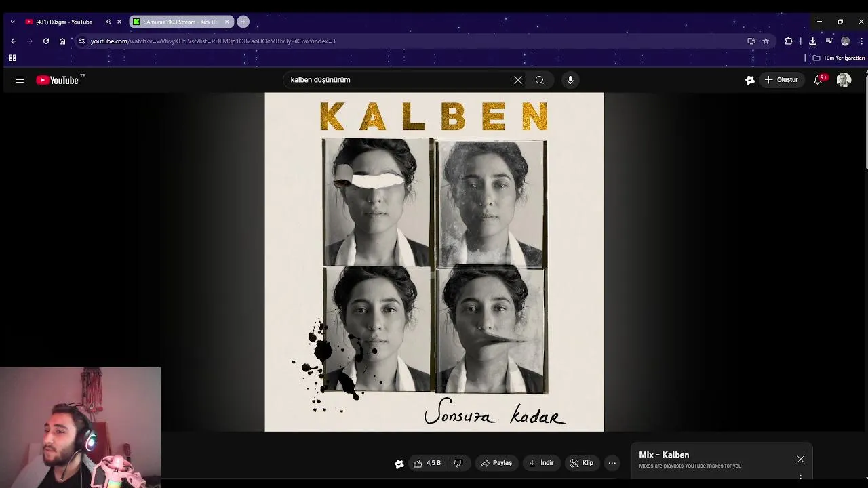This screenshot has width=868, height=488.
Task: Click the sparkle icon left of like button
Action: coord(399,464)
